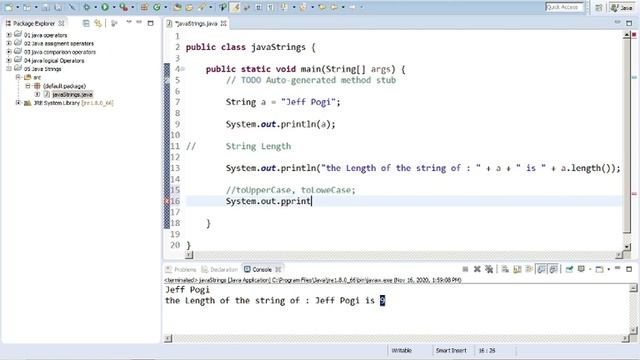This screenshot has height=360, width=640.
Task: Click the New Java Class green icon
Action: (x=157, y=7)
